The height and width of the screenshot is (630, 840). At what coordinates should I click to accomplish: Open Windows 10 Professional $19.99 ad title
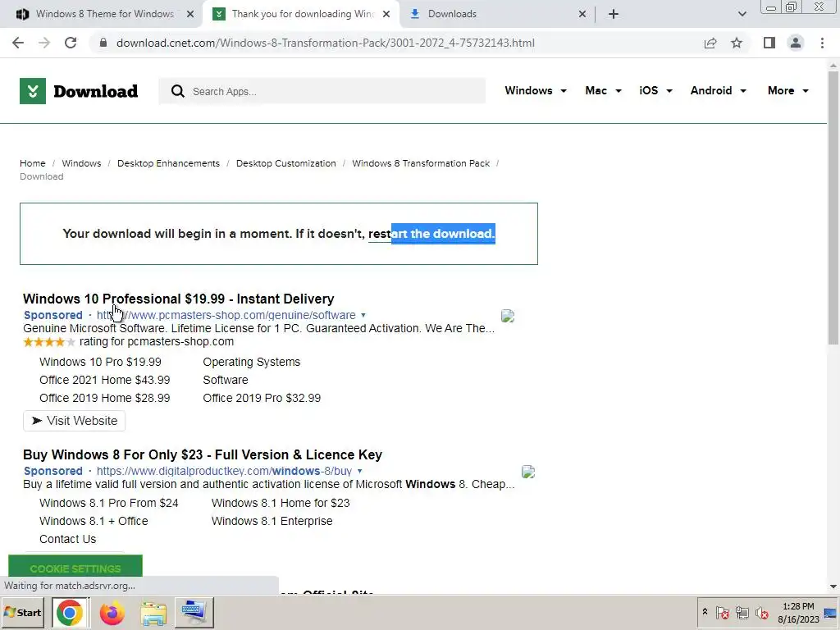(178, 299)
